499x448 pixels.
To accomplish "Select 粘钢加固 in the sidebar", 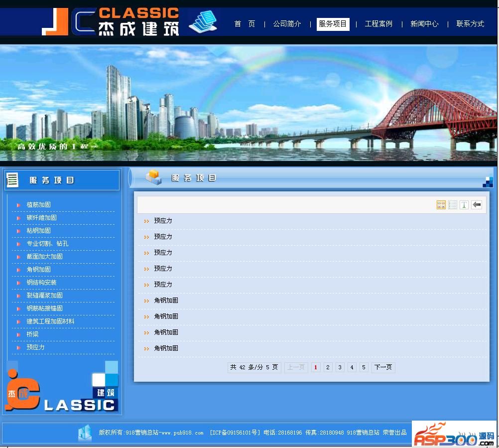I will pyautogui.click(x=38, y=231).
